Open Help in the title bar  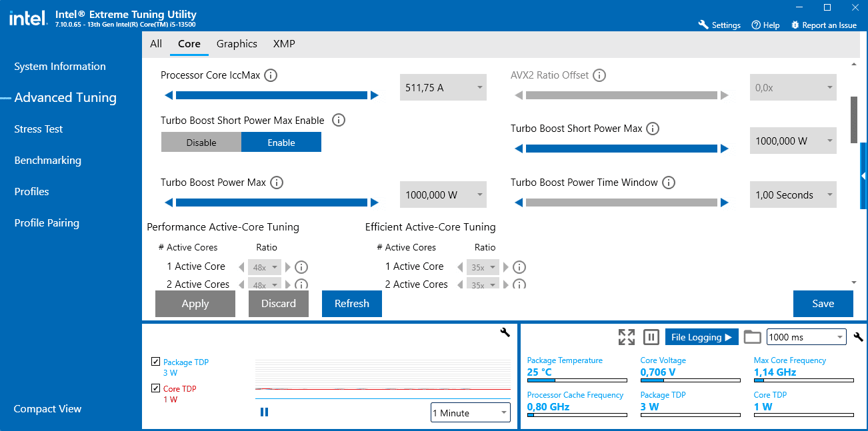(765, 25)
